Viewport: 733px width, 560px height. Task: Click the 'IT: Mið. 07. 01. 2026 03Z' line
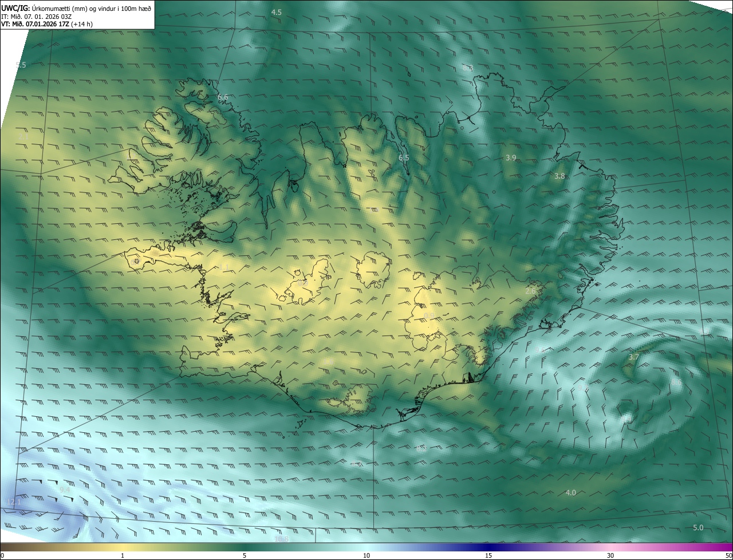pyautogui.click(x=36, y=16)
